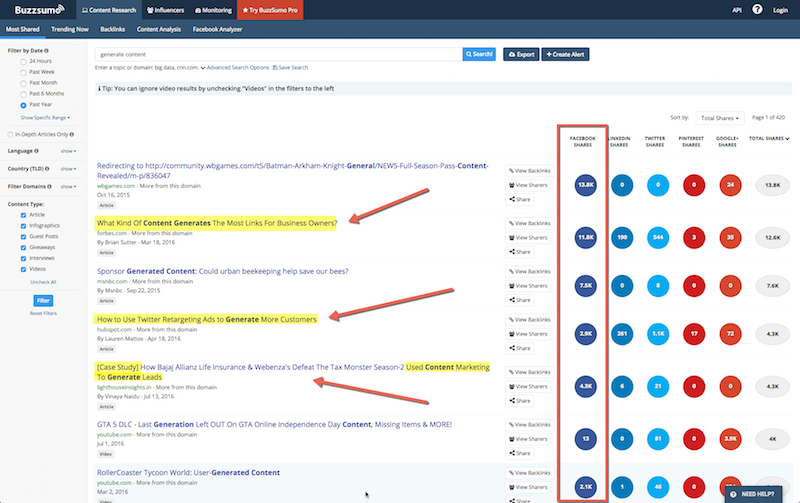Image resolution: width=800 pixels, height=503 pixels.
Task: Click the 3.9K Google+ shares circle
Action: [730, 439]
